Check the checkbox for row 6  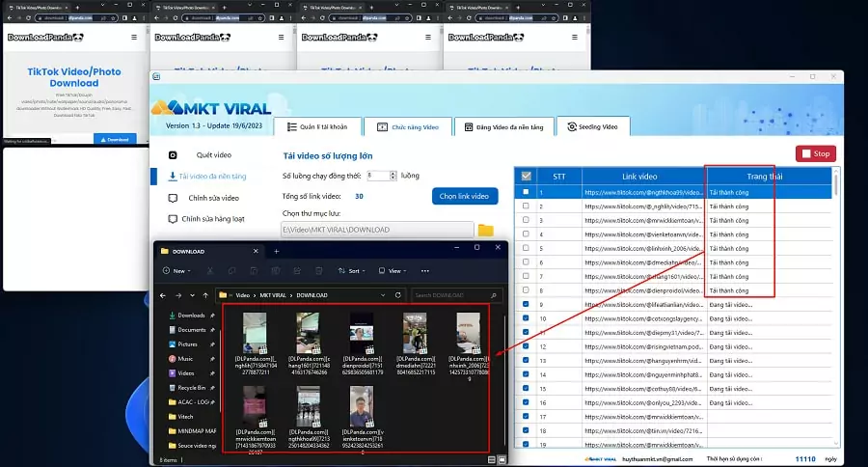526,262
